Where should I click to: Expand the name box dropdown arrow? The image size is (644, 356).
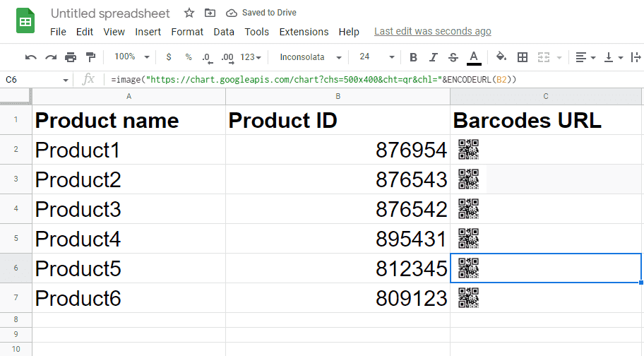point(65,80)
